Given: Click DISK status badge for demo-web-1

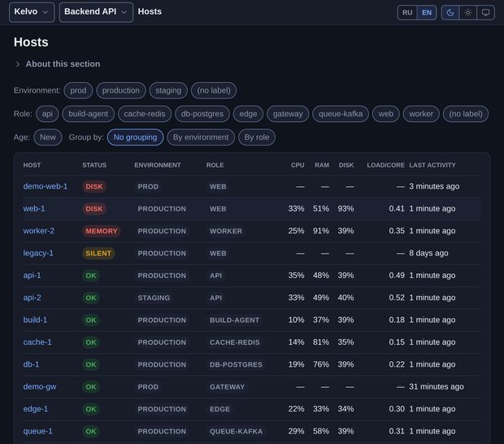Looking at the screenshot, I should point(94,186).
